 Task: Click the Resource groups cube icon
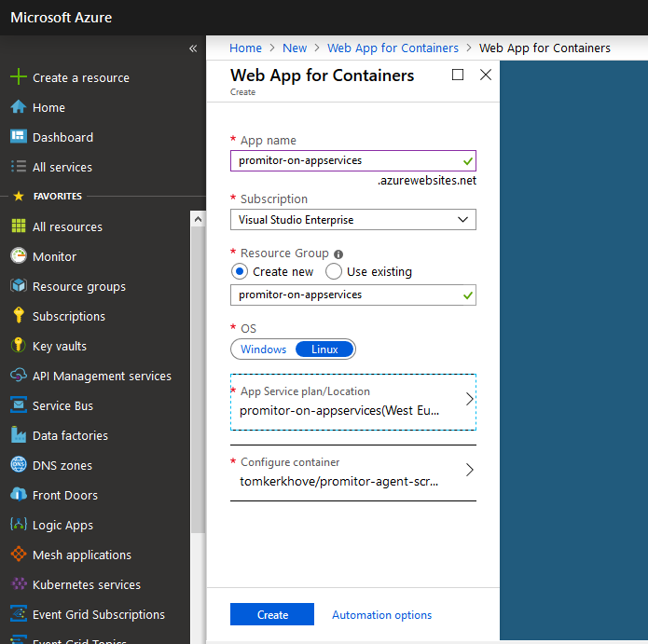(19, 285)
